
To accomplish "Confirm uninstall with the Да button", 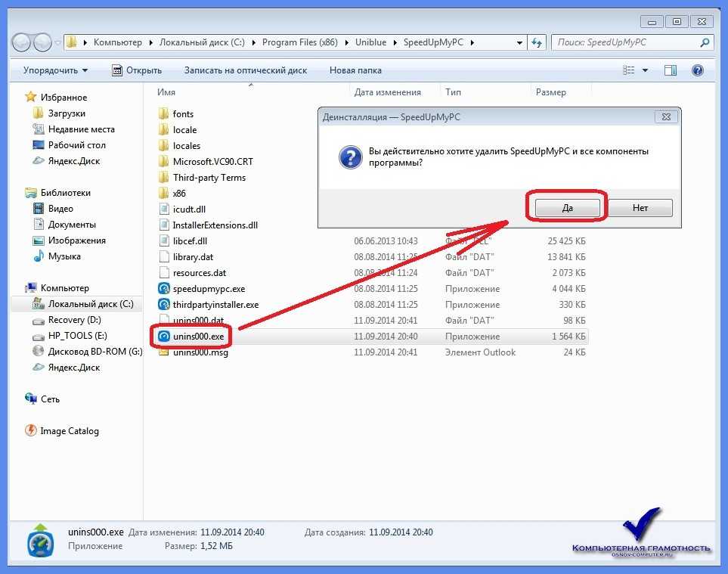I will click(x=568, y=207).
